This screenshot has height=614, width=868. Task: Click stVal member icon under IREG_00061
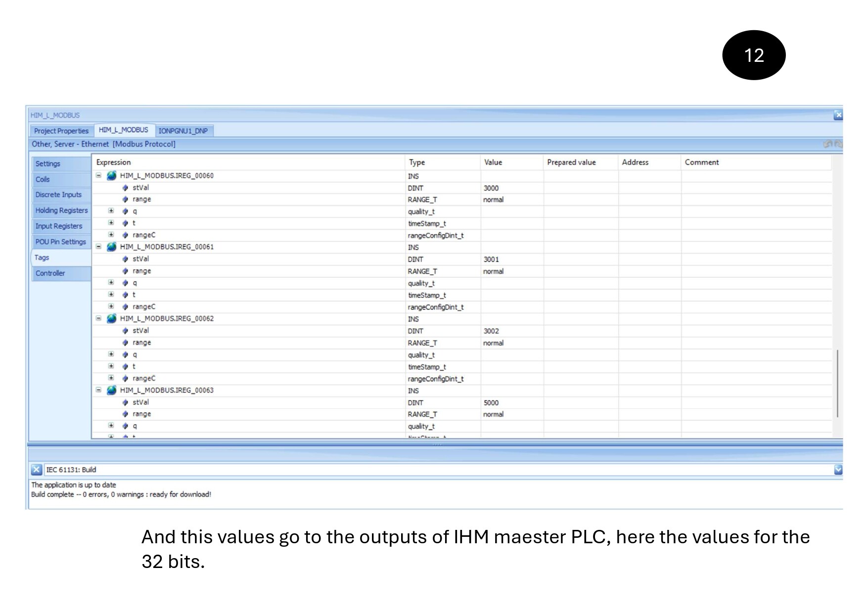[125, 259]
